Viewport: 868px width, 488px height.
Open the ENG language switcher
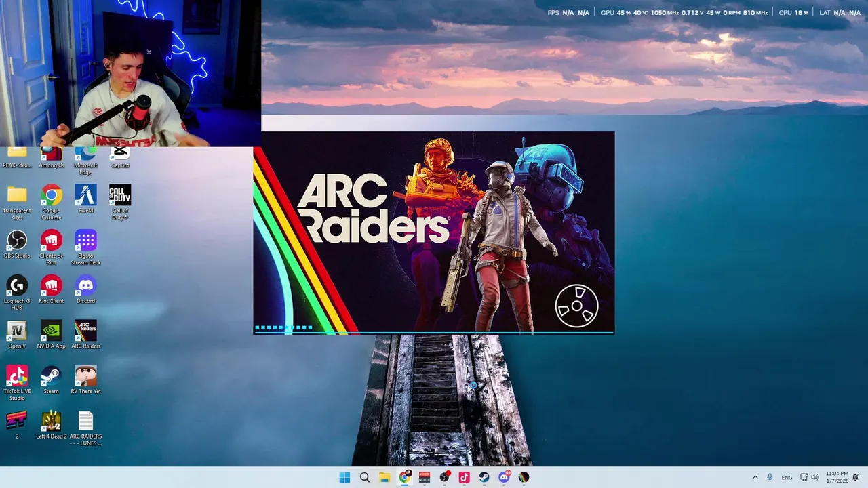click(787, 477)
